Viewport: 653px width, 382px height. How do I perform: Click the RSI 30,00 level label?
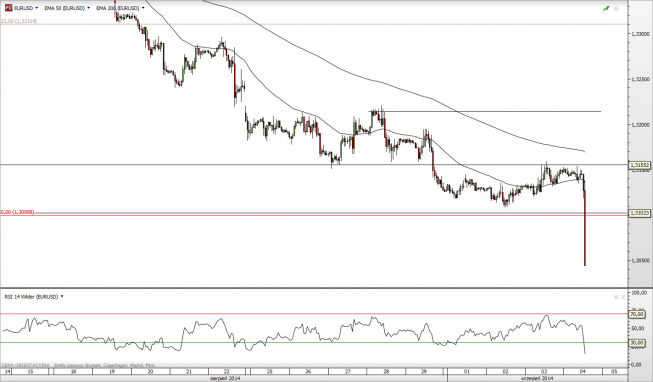click(x=637, y=343)
